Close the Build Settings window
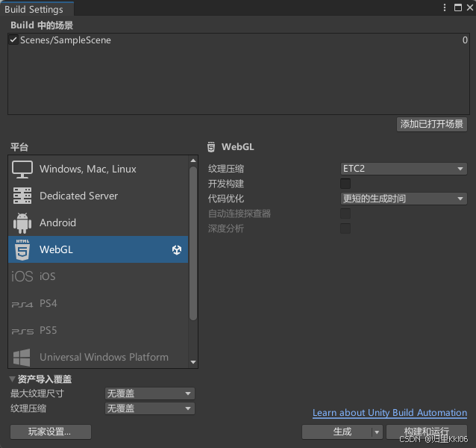Screen dimensions: 476x448 pyautogui.click(x=469, y=7)
